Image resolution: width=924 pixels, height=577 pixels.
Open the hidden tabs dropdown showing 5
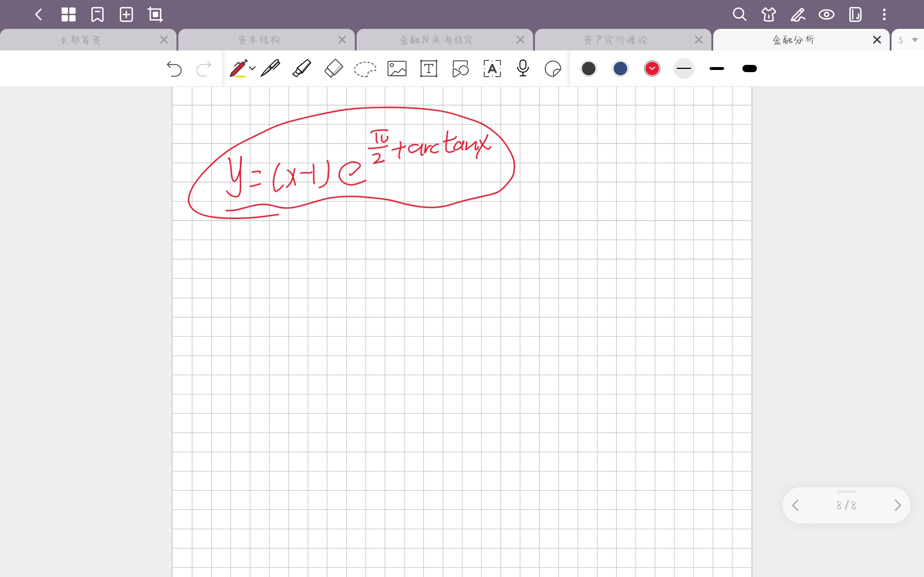pyautogui.click(x=907, y=39)
